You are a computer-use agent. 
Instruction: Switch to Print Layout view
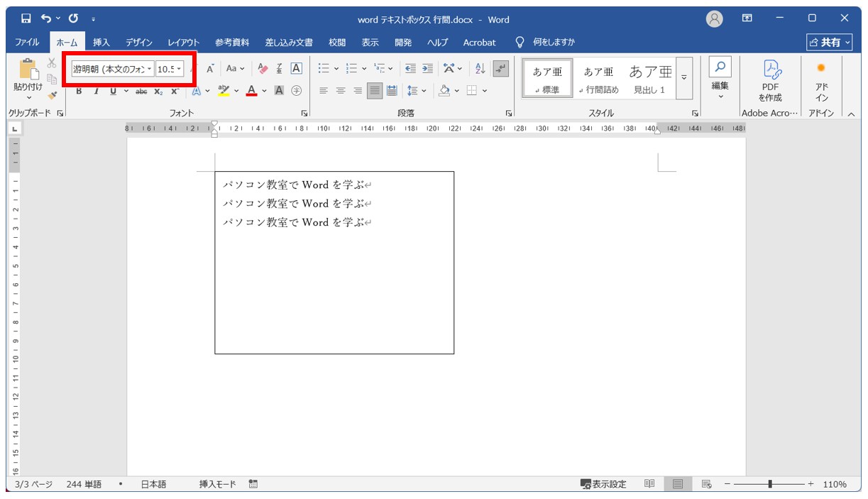678,484
